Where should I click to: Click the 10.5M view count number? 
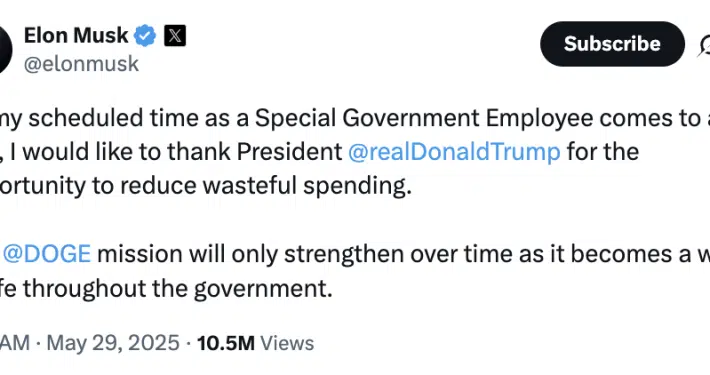(226, 343)
